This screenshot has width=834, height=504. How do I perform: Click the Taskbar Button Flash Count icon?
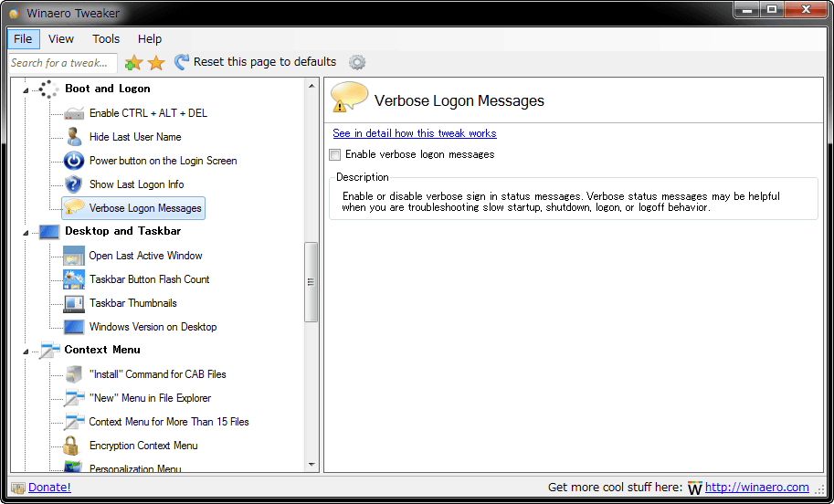pyautogui.click(x=74, y=279)
